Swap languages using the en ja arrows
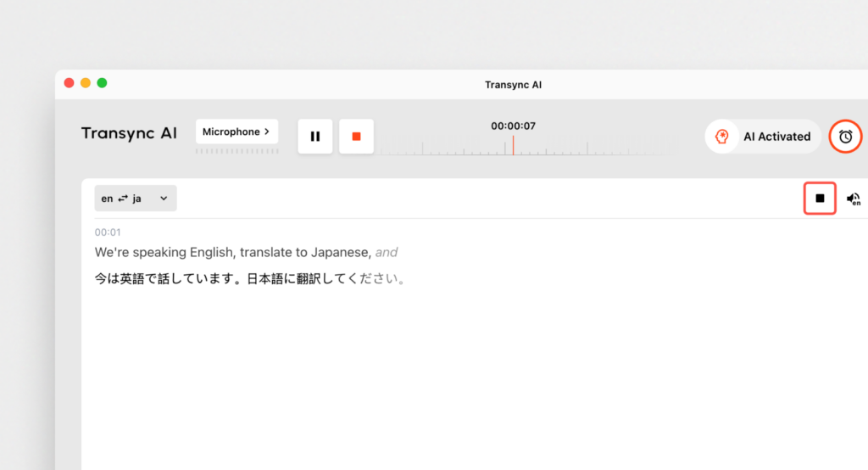This screenshot has width=868, height=470. tap(123, 199)
